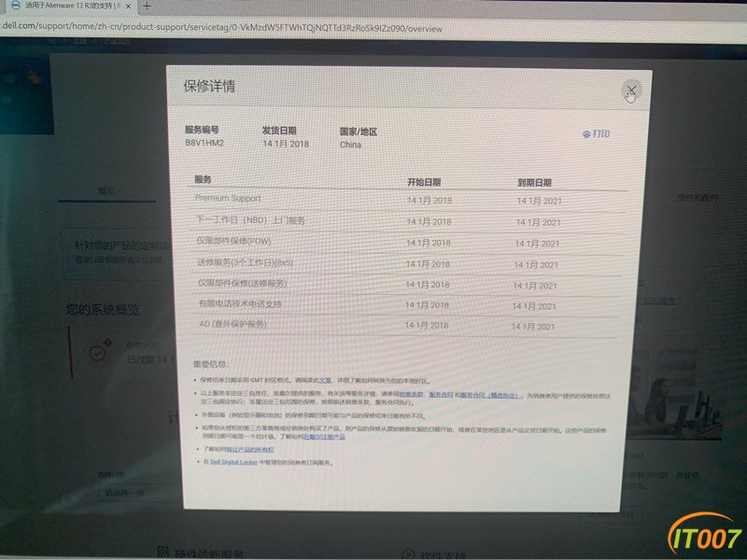Click the 服务编号 label
This screenshot has height=560, width=747.
[202, 130]
